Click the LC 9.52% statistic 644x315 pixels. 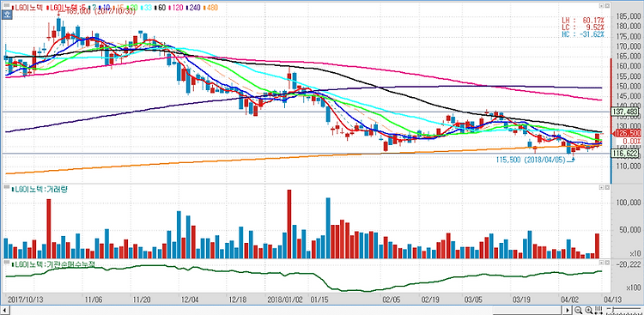[x=583, y=27]
